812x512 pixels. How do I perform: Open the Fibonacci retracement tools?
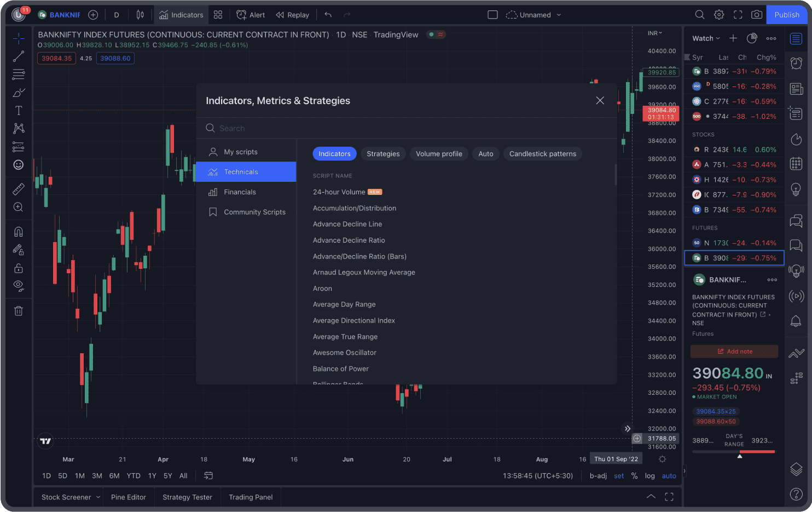coord(19,74)
